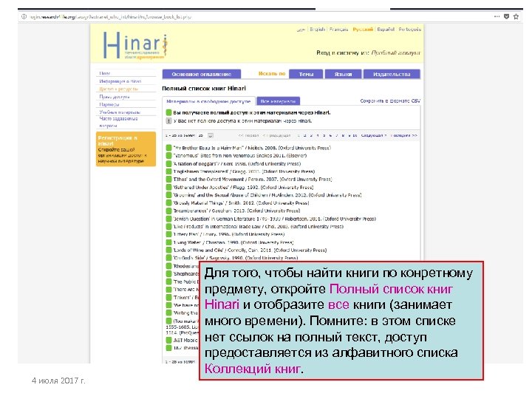The height and width of the screenshot is (399, 532).
Task: Switch site language to Português
Action: (409, 29)
